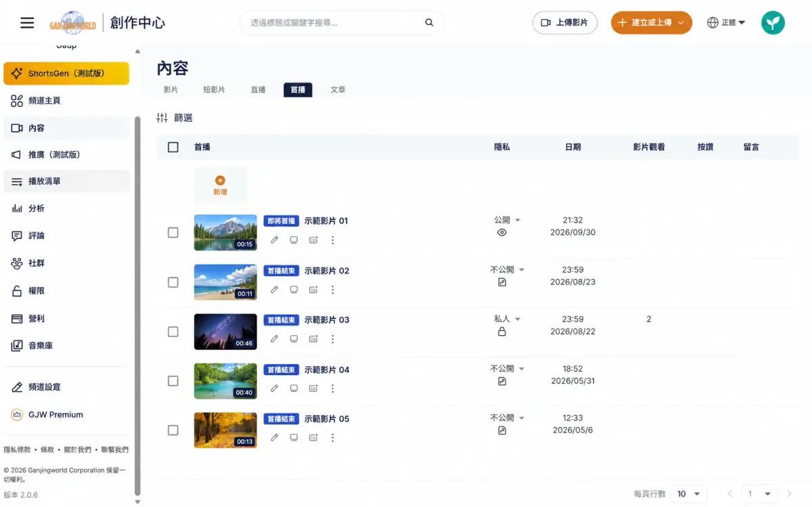Switch to the 影片 tab

point(171,89)
